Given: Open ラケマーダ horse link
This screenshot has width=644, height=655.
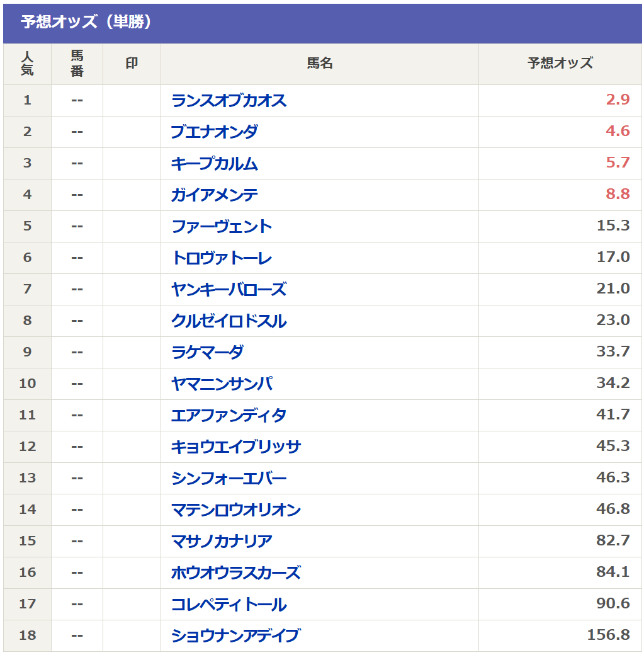Looking at the screenshot, I should click(x=207, y=353).
